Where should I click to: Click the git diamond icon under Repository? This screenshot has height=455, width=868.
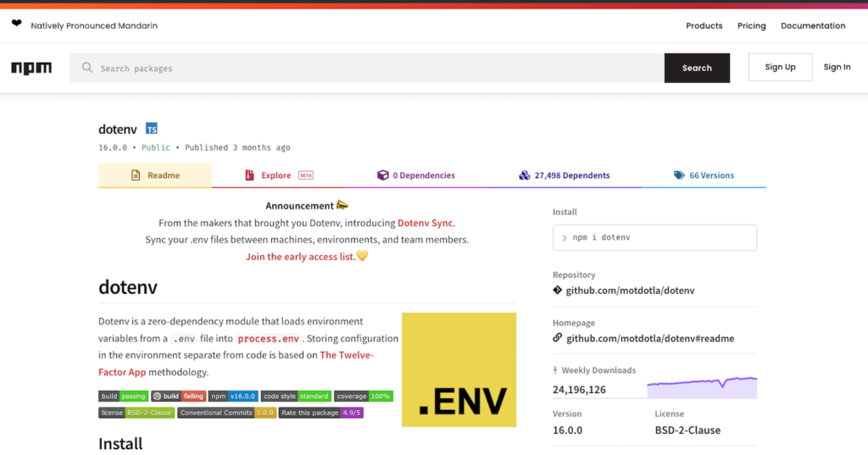(x=558, y=290)
